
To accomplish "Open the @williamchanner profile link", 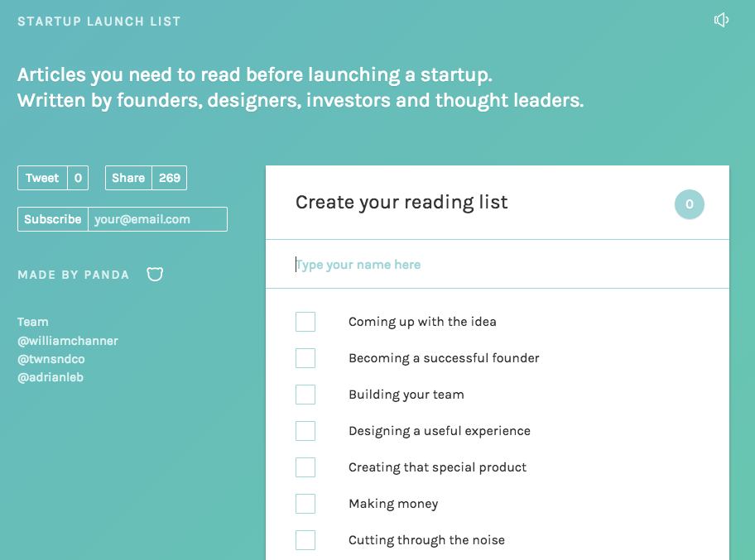I will tap(68, 341).
